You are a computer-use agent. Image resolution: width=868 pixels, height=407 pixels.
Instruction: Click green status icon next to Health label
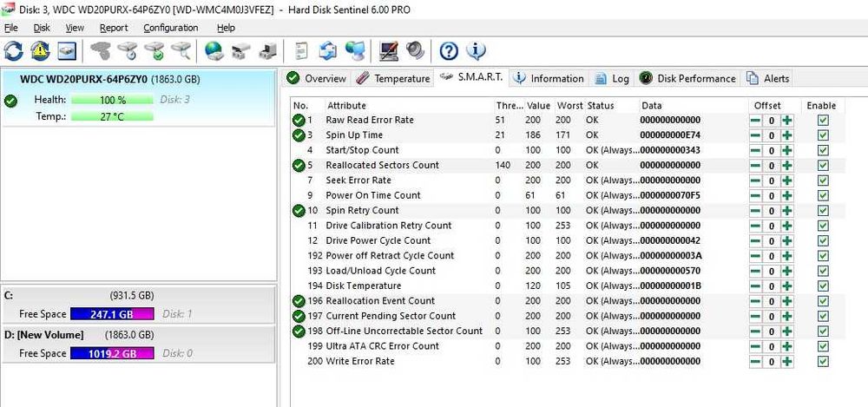pos(10,102)
